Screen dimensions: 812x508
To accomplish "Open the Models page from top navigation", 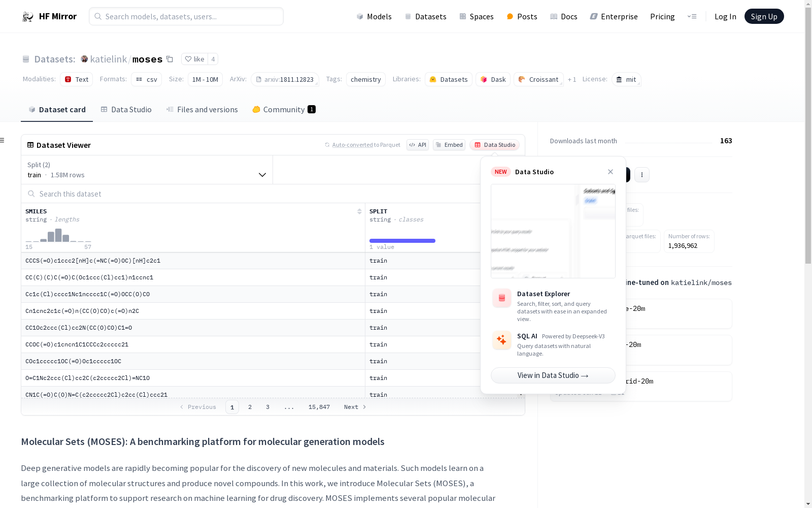I will pos(374,16).
